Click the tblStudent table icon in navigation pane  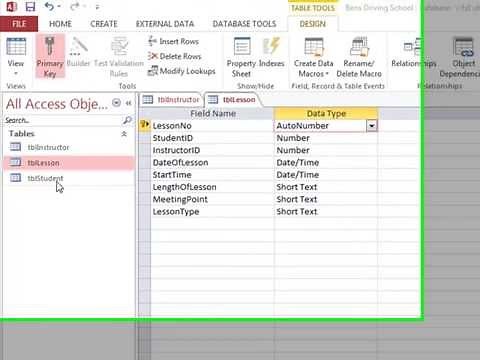pyautogui.click(x=15, y=178)
